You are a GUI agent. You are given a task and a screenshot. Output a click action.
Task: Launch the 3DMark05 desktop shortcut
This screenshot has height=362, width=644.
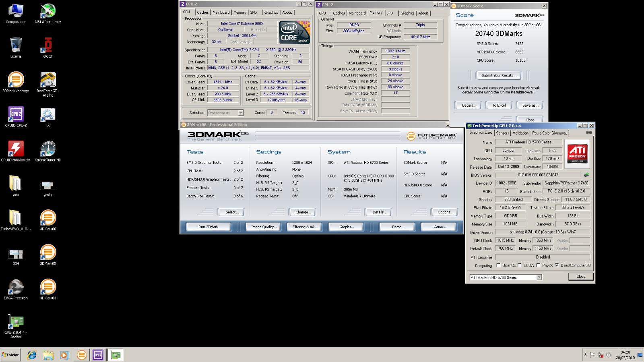click(x=48, y=255)
